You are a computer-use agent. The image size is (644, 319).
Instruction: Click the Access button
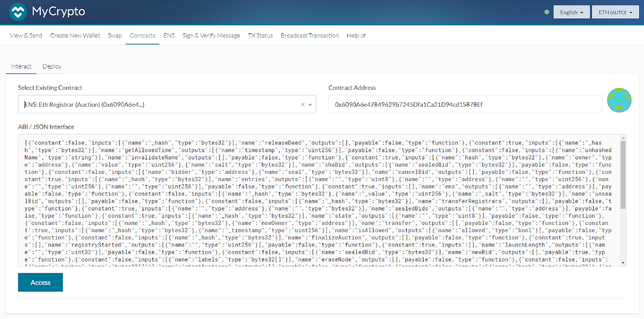coord(40,282)
